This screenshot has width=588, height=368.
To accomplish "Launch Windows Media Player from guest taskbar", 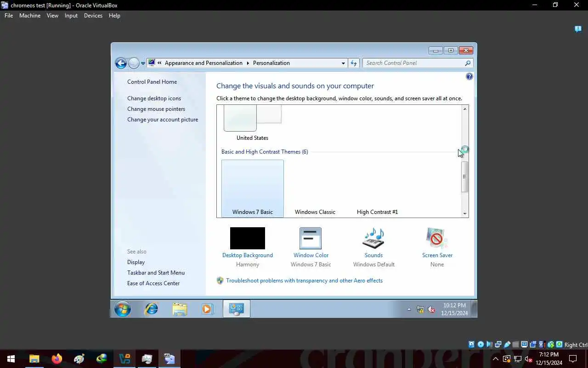I will click(207, 309).
